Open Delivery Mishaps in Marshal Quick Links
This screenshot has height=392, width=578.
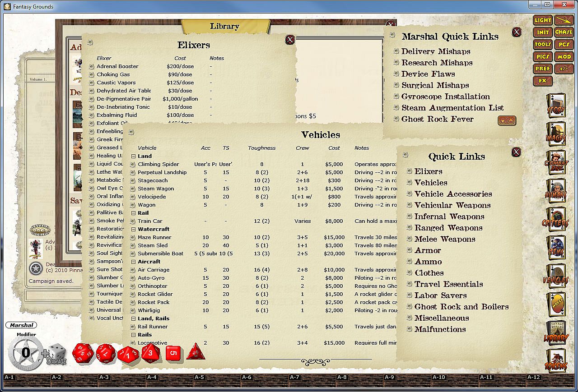coord(436,51)
